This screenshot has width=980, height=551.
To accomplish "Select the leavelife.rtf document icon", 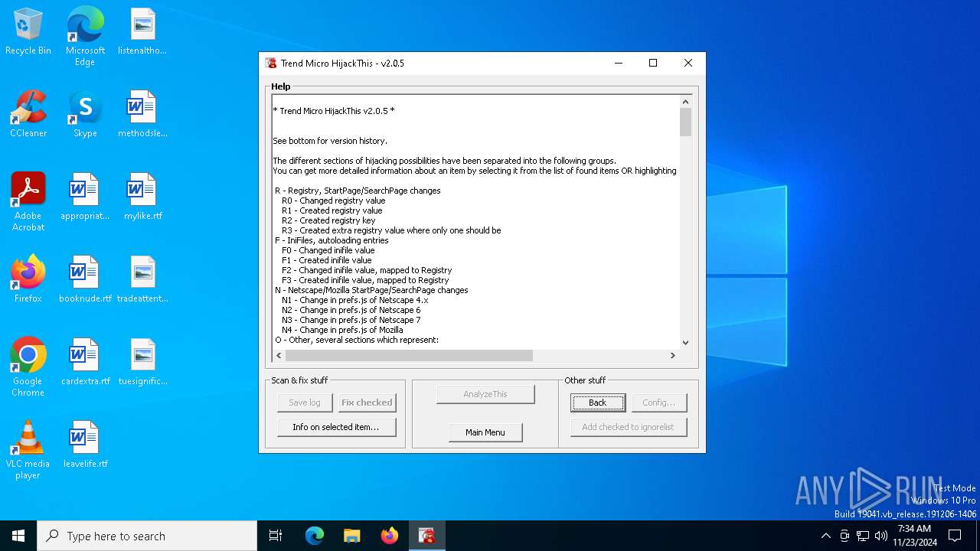I will pos(85,445).
